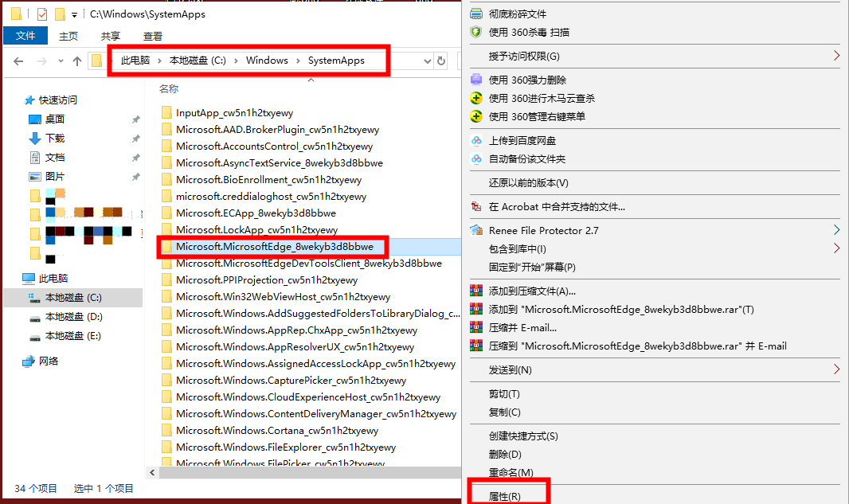Open the 查看 ribbon tab
Screen dimensions: 849x504
pos(153,37)
